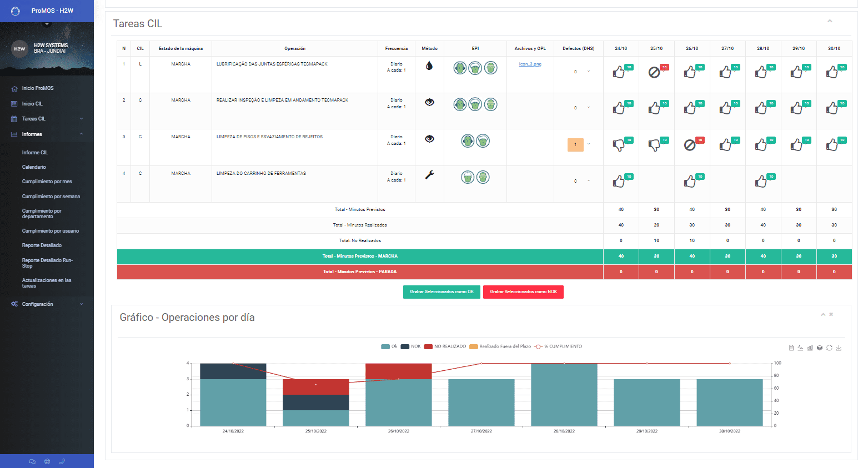Click thumbs-up for lubrificação task on 30/10

pyautogui.click(x=832, y=72)
